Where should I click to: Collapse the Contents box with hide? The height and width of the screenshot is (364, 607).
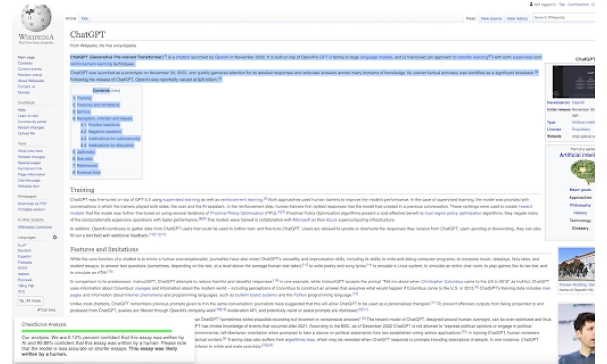click(115, 90)
